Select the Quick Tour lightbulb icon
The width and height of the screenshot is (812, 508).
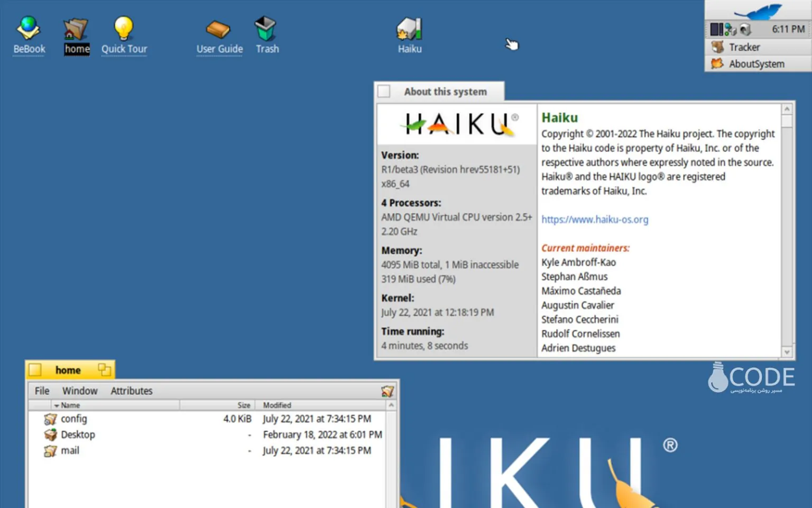pos(124,29)
